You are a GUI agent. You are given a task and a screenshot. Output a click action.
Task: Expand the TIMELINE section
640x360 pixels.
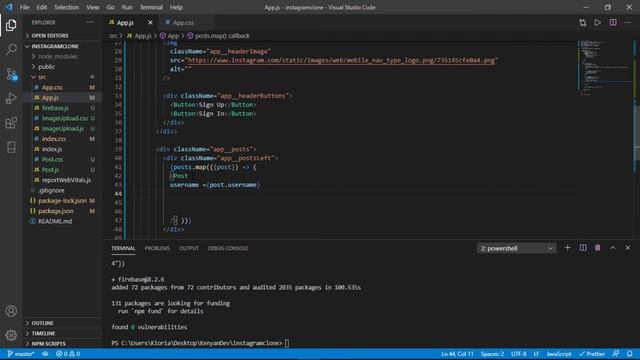pos(43,333)
